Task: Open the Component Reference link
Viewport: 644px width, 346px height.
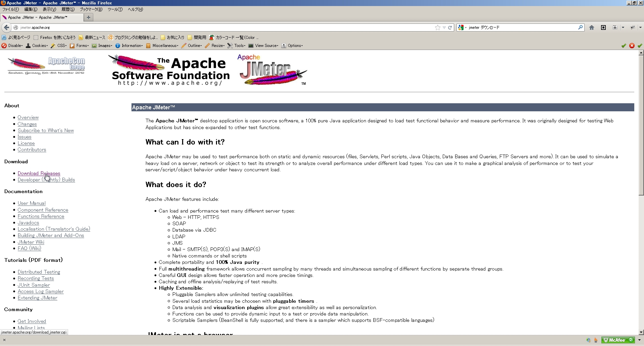Action: [x=43, y=210]
